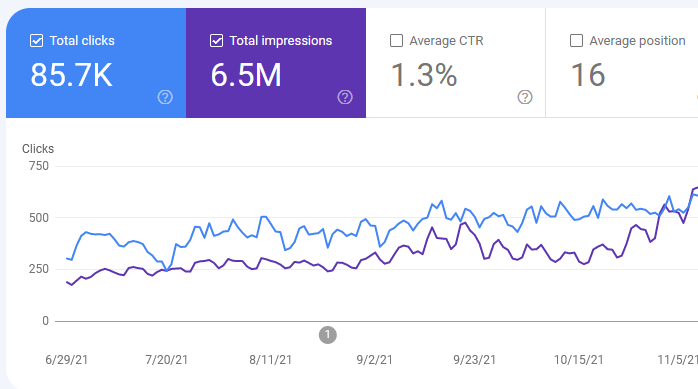This screenshot has width=698, height=389.
Task: Open help icon on Average CTR card
Action: click(x=525, y=97)
